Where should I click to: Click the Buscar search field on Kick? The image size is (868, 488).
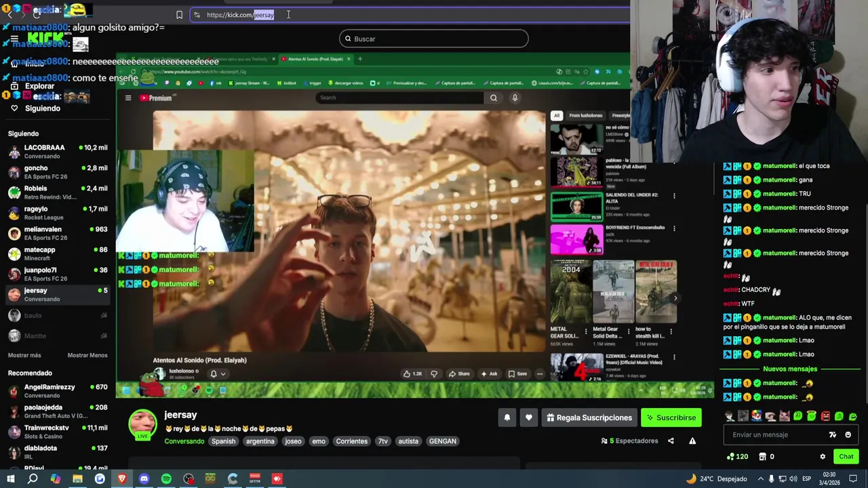click(434, 39)
